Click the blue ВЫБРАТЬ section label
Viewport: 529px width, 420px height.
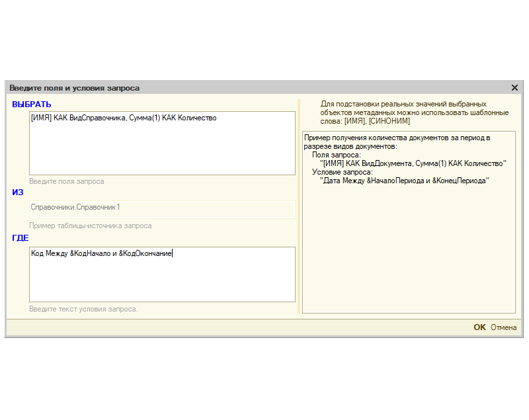tap(31, 104)
